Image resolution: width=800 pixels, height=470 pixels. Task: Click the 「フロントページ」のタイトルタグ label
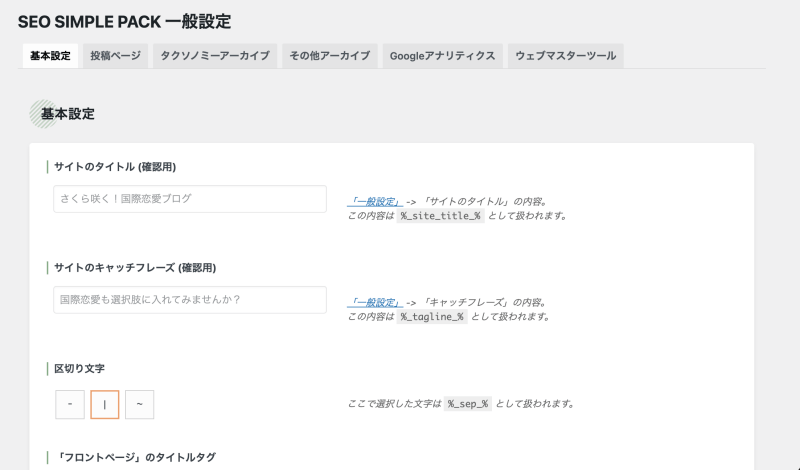click(135, 457)
